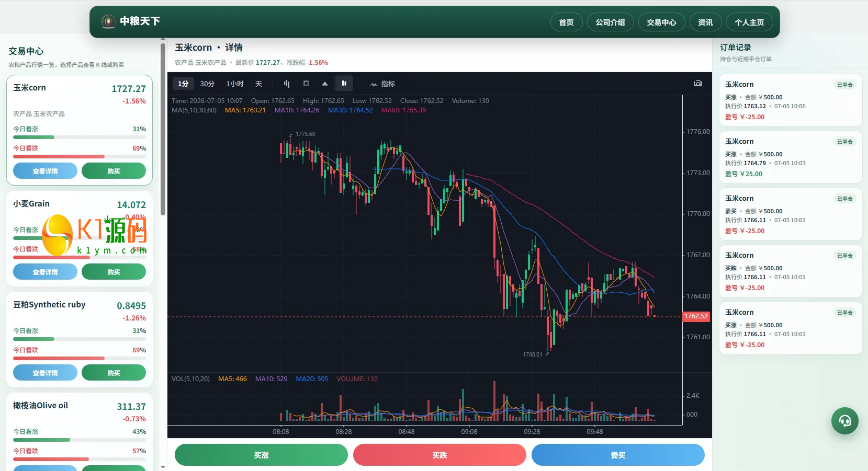Switch chart to 天 interval
Image resolution: width=868 pixels, height=471 pixels.
[x=258, y=84]
